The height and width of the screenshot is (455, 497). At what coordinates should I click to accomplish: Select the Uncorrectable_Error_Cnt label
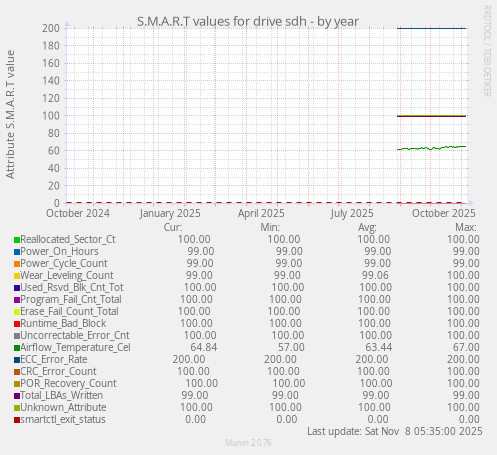[x=75, y=336]
